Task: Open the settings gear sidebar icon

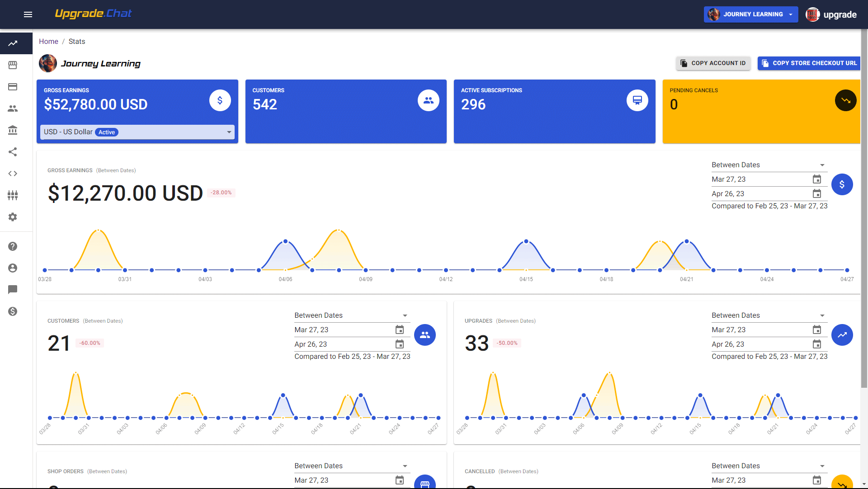Action: point(13,217)
